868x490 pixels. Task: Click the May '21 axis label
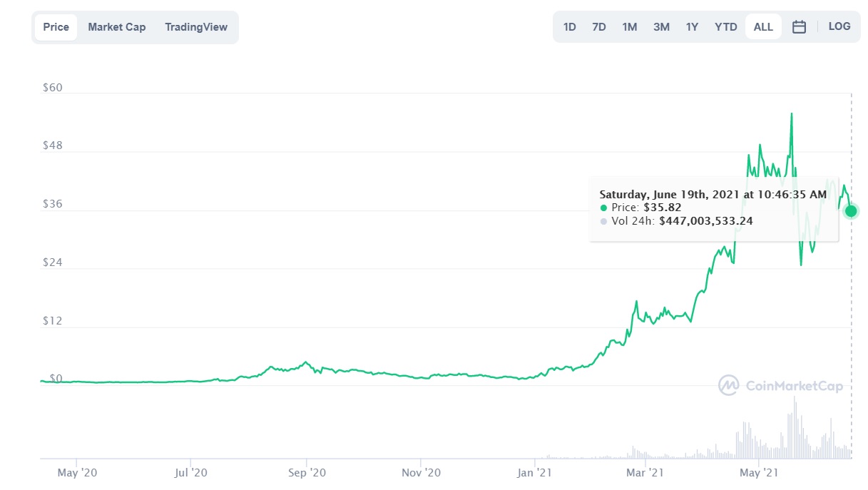click(759, 472)
